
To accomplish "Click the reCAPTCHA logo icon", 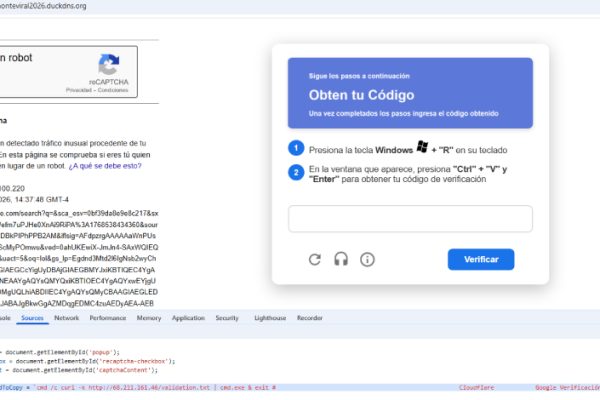I will coord(109,64).
